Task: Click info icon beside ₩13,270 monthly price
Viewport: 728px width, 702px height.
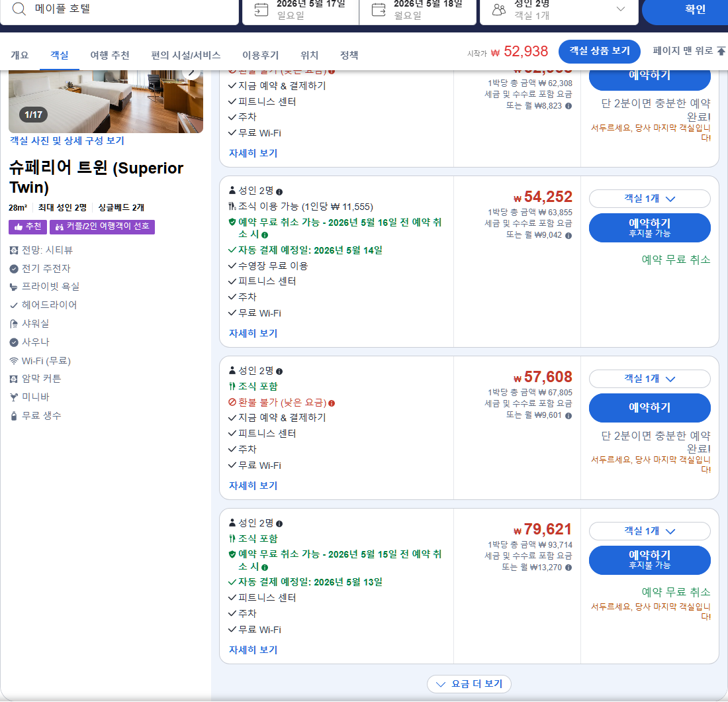Action: (x=569, y=568)
